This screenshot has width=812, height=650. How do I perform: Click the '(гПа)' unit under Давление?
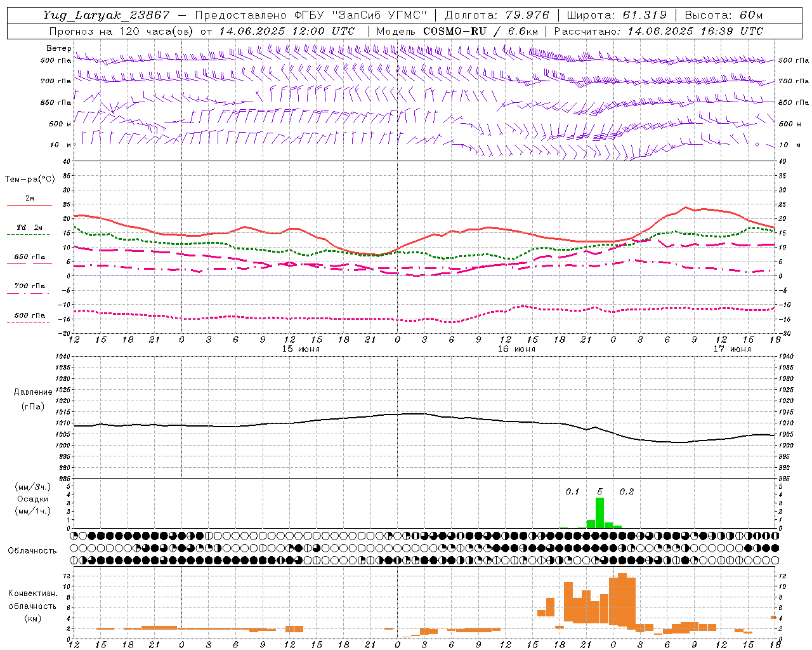coord(32,407)
